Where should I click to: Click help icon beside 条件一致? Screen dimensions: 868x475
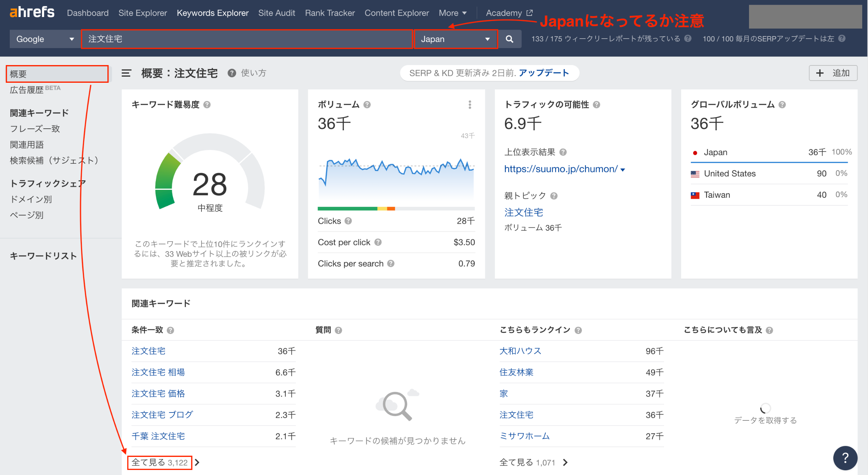[x=171, y=330]
